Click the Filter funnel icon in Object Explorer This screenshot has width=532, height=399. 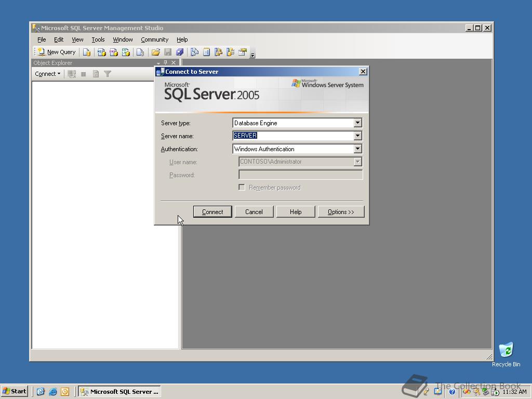coord(108,74)
